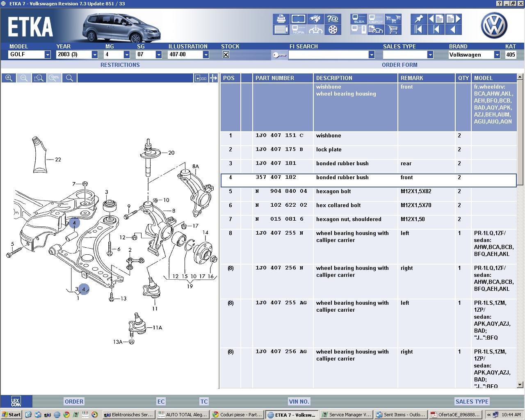Click the key icon beside FI SEARCH
Screen dimensions: 525x420
pyautogui.click(x=279, y=55)
